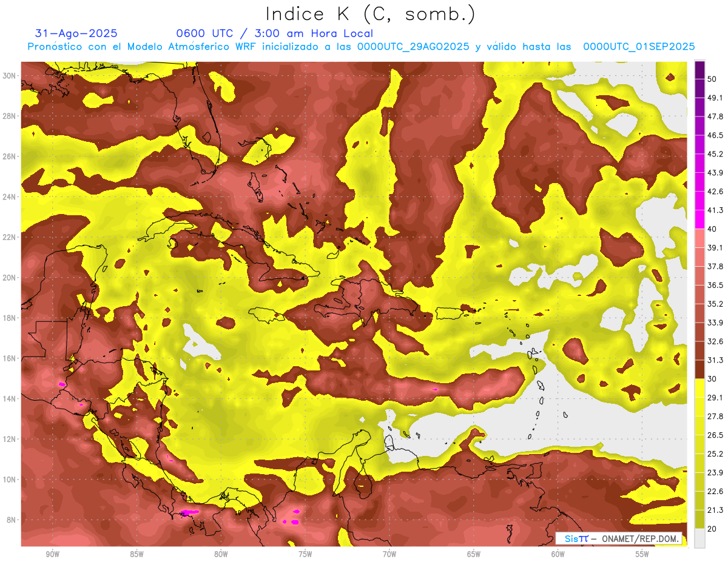
Task: Click the colorbar value 29.1
Action: [715, 398]
